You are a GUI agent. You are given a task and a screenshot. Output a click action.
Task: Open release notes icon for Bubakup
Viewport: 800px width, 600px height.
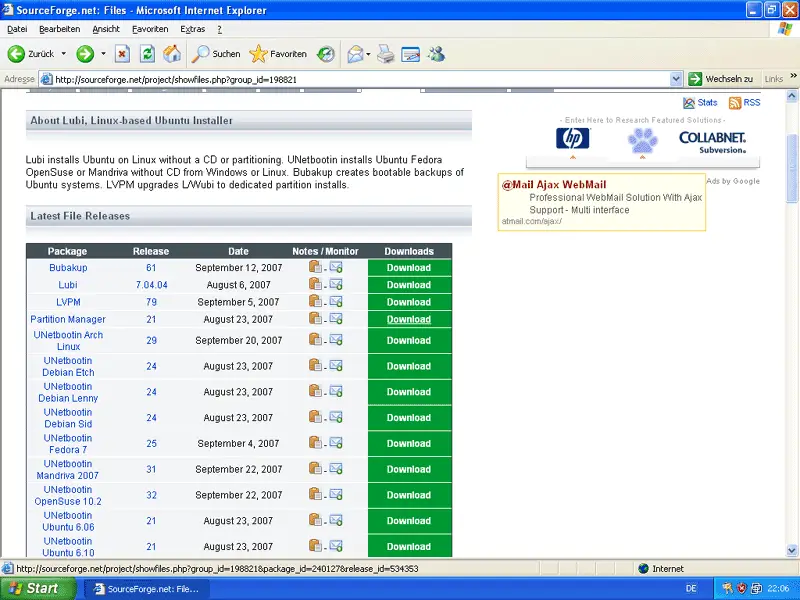tap(315, 267)
